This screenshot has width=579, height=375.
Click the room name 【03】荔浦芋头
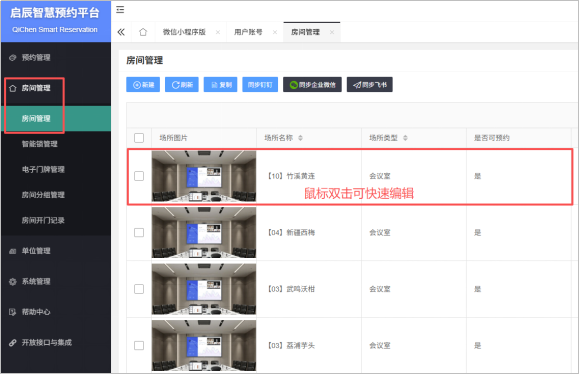coord(291,345)
